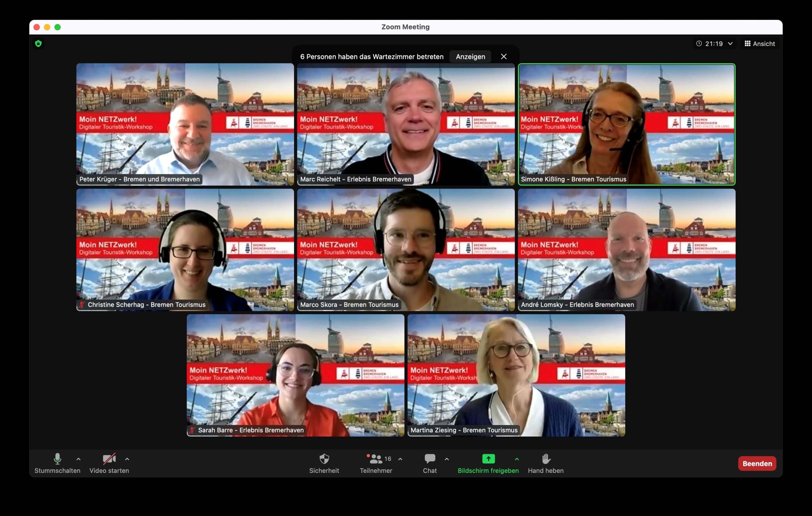Expand audio options arrow beside Stummschalten
812x516 pixels.
click(x=78, y=459)
